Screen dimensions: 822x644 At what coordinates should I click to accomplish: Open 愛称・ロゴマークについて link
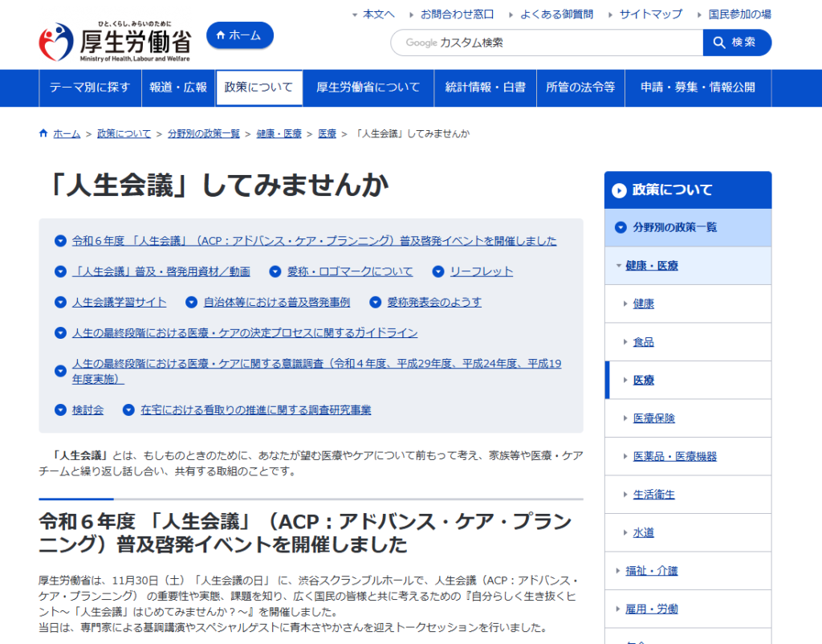[x=350, y=271]
